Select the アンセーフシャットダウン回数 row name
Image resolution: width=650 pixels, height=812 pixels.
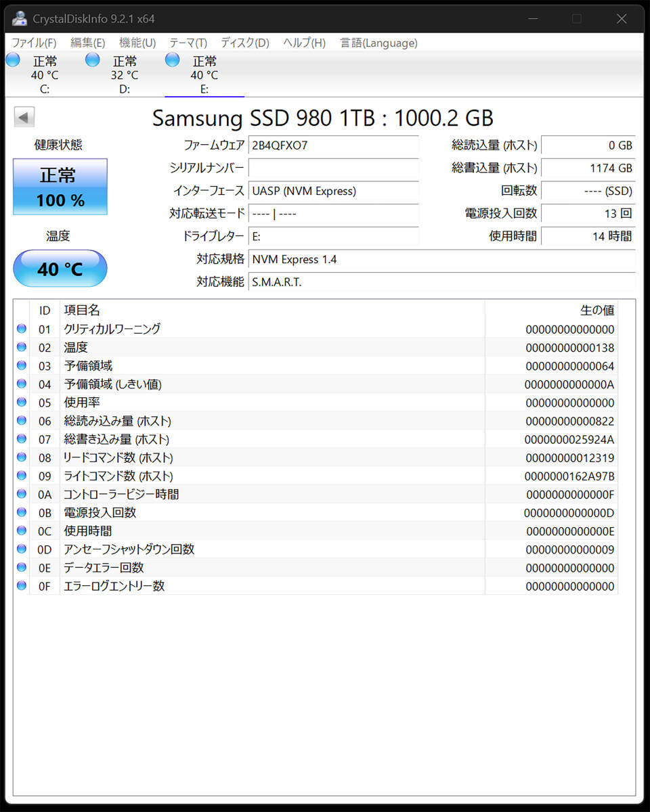[x=129, y=549]
